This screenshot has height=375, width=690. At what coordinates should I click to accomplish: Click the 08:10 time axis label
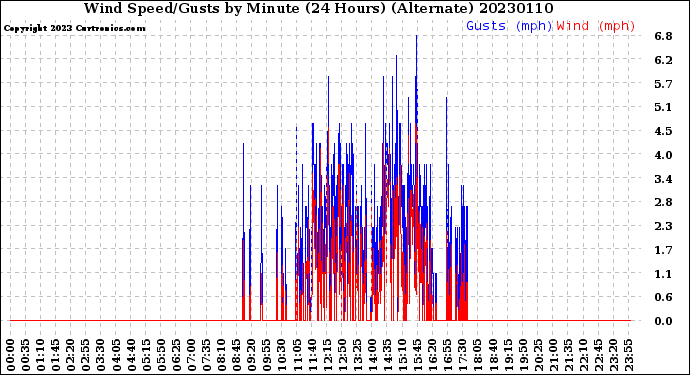click(221, 355)
